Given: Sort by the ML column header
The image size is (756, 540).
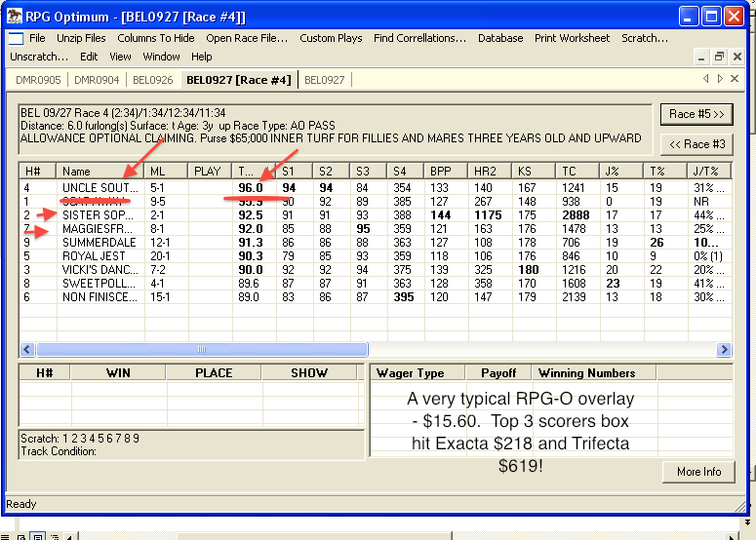Looking at the screenshot, I should click(167, 171).
